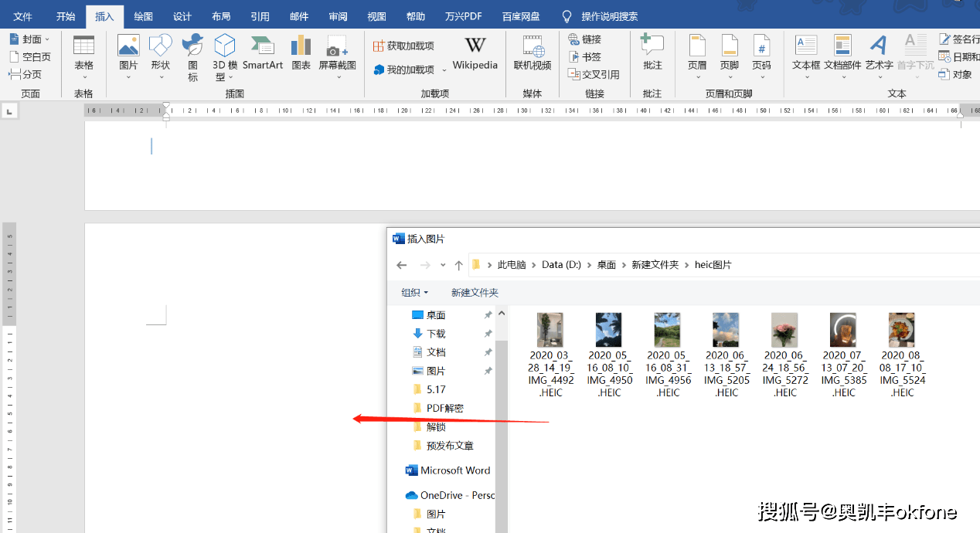
Task: Switch to the 审阅 ribbon tab
Action: click(338, 15)
